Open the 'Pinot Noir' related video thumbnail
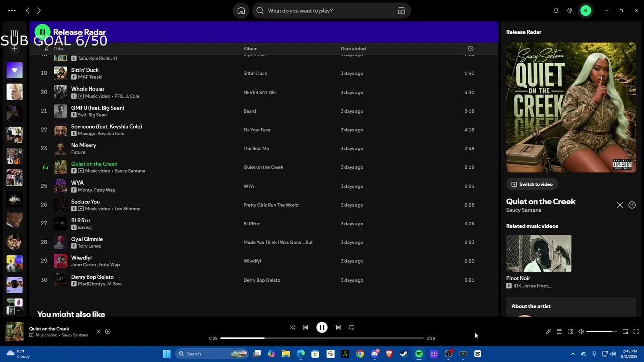644x362 pixels. pos(538,253)
